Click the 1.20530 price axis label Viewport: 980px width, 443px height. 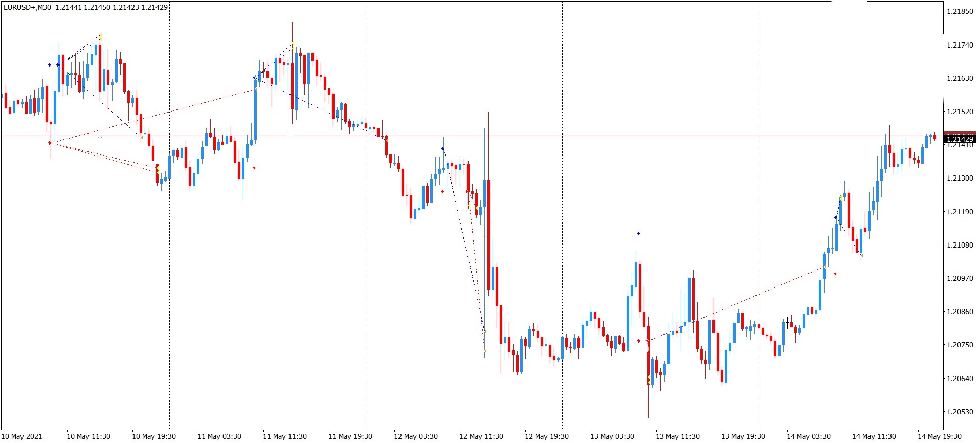pos(960,412)
